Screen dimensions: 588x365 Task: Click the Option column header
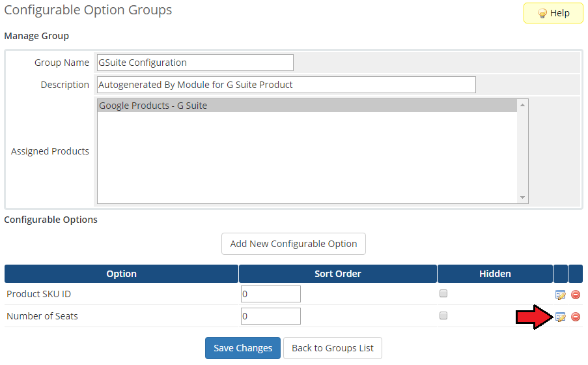(x=122, y=274)
